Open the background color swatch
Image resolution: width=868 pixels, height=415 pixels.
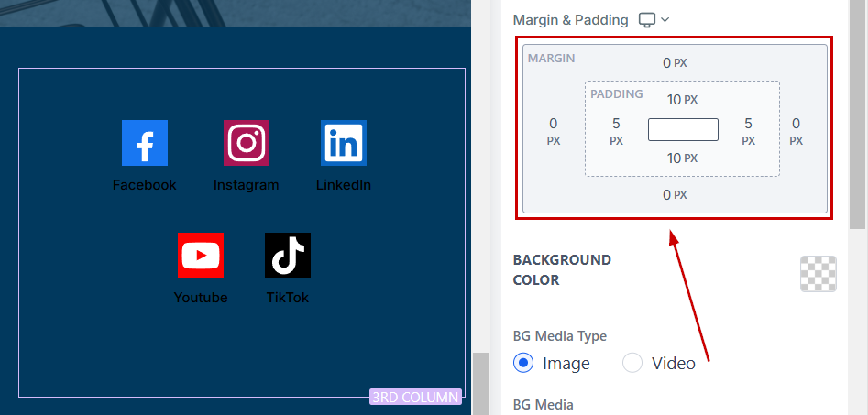[x=818, y=273]
